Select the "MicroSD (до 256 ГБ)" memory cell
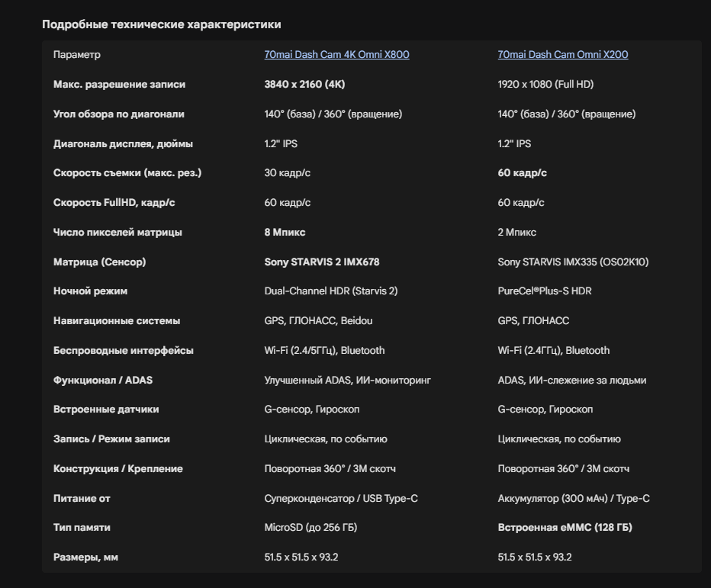711x588 pixels. (310, 528)
